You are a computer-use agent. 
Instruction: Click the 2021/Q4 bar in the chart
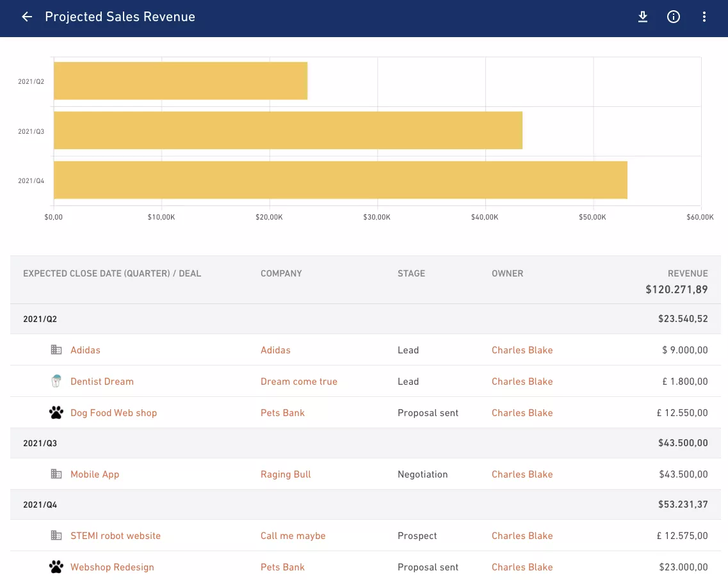click(x=341, y=180)
